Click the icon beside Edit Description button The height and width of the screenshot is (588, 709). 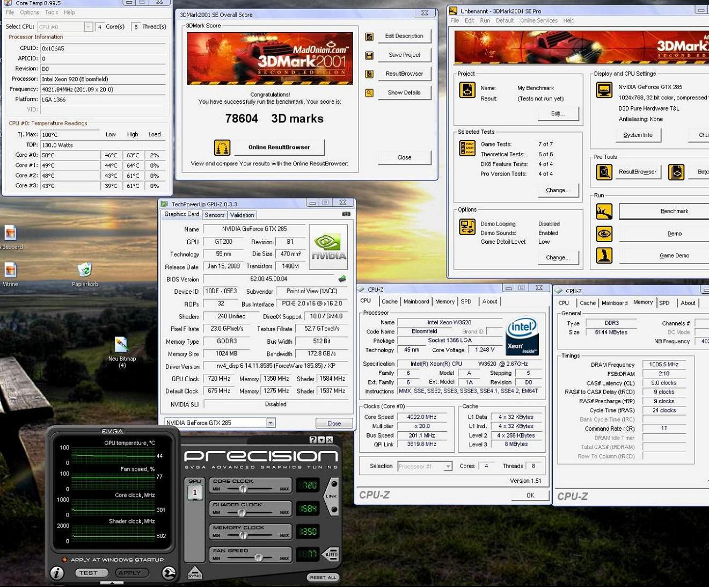(369, 37)
